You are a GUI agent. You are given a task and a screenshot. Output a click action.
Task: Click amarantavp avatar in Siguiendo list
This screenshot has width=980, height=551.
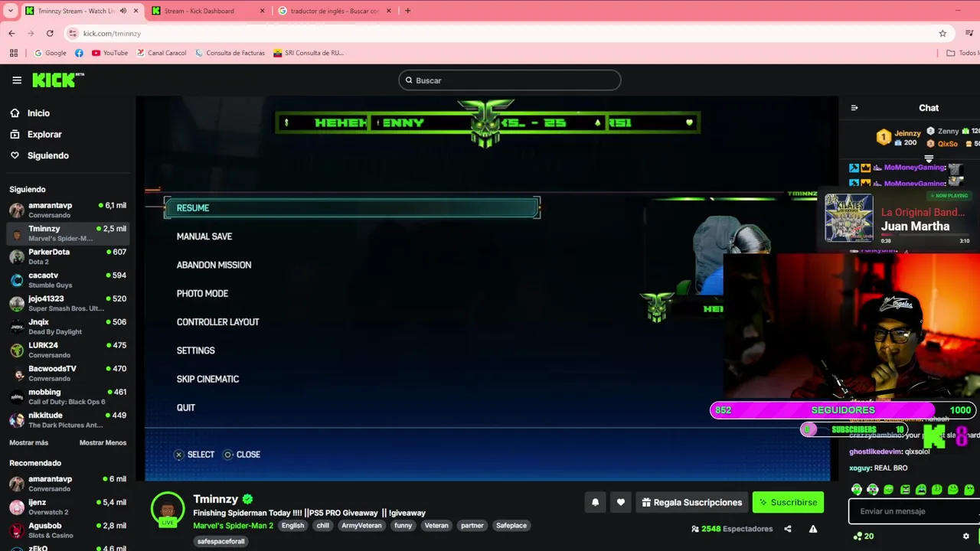click(17, 210)
